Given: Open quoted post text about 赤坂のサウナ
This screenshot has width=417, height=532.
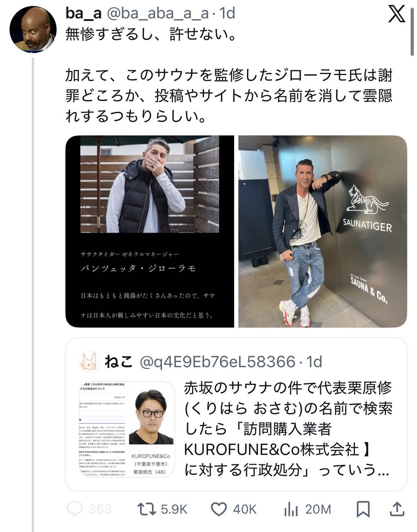Looking at the screenshot, I should (288, 429).
